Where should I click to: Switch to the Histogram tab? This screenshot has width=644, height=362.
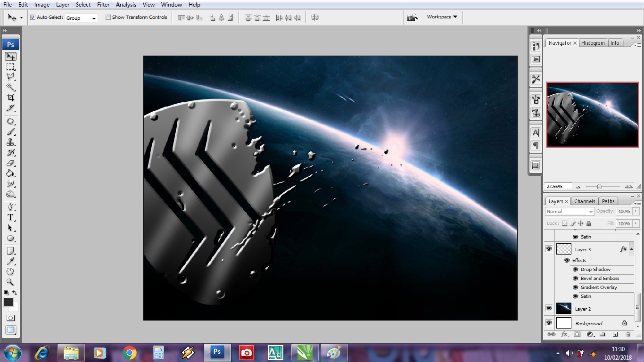pyautogui.click(x=593, y=43)
